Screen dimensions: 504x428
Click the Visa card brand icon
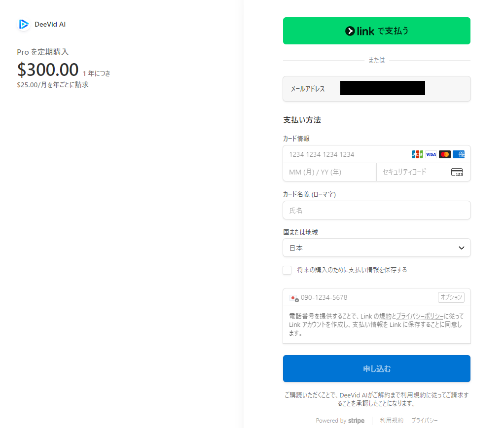(431, 154)
